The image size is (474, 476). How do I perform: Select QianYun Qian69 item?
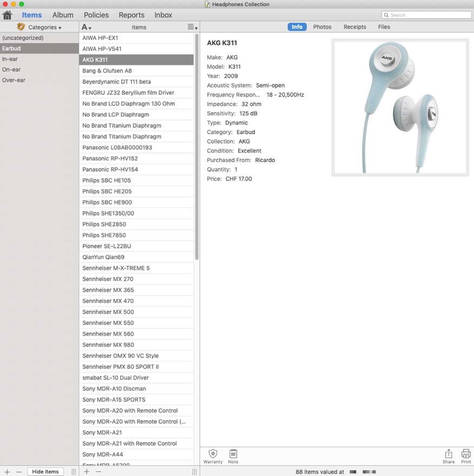pyautogui.click(x=136, y=257)
